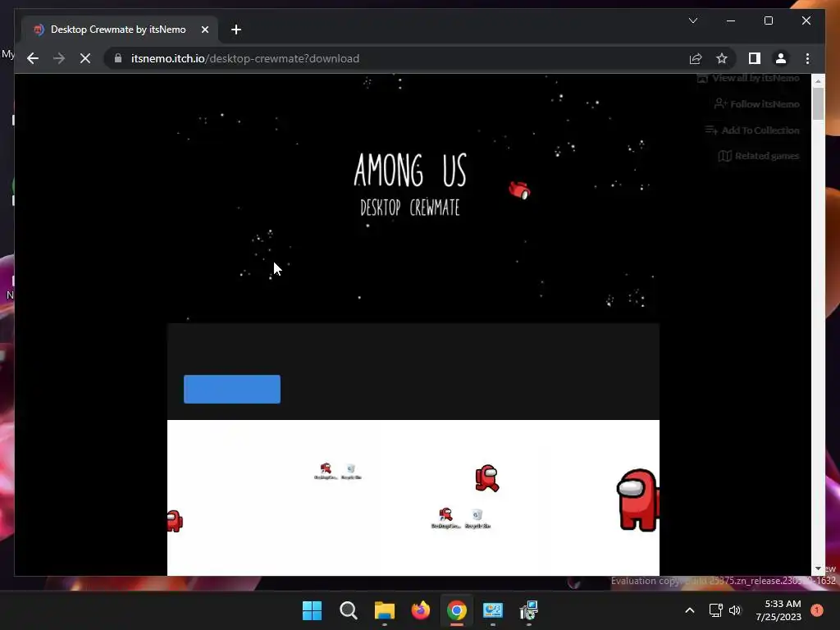This screenshot has height=630, width=840.
Task: Minimize the Chrome window
Action: [731, 21]
